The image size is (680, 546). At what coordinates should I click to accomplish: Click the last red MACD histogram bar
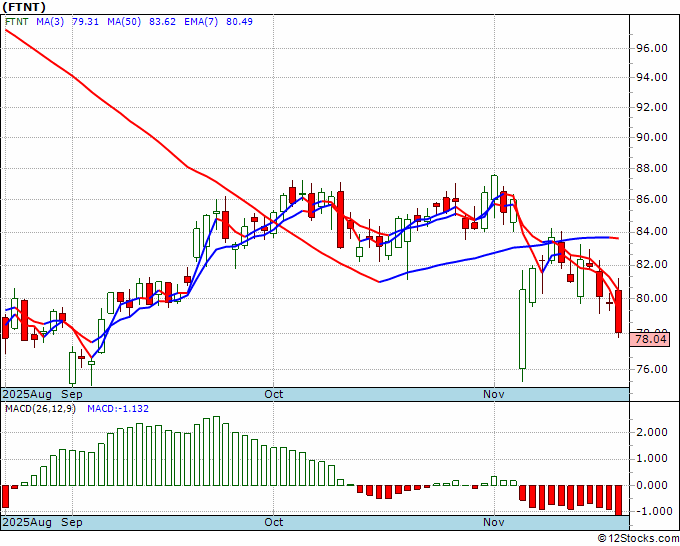(x=618, y=500)
